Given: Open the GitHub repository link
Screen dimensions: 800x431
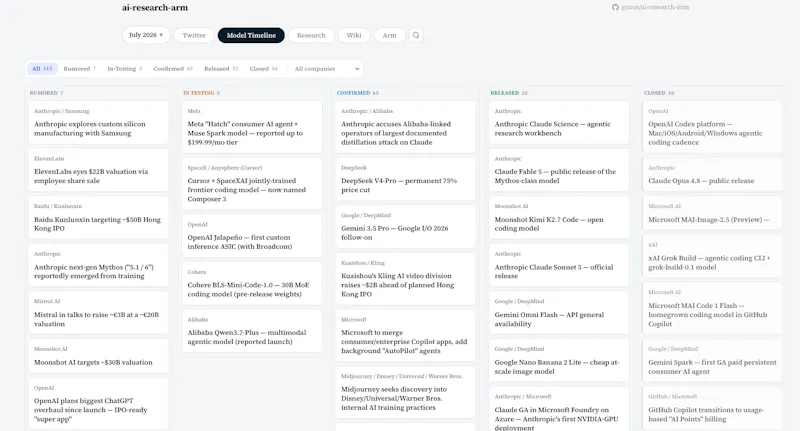Looking at the screenshot, I should tap(651, 7).
